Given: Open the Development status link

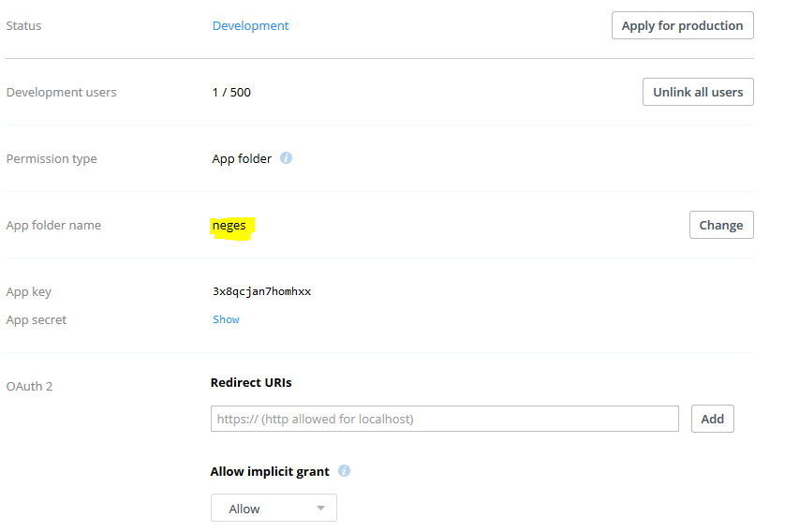Looking at the screenshot, I should point(250,26).
